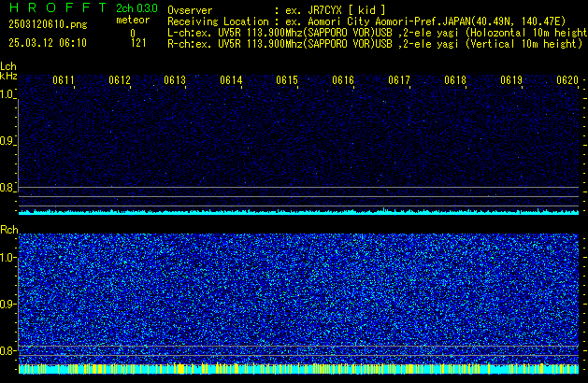588x383 pixels.
Task: Click the Rch 1.0 frequency axis label
Action: tap(7, 258)
